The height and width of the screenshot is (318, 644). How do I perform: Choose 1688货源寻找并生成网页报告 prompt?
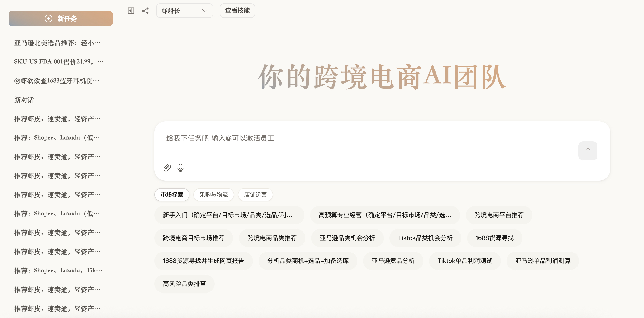(x=204, y=261)
